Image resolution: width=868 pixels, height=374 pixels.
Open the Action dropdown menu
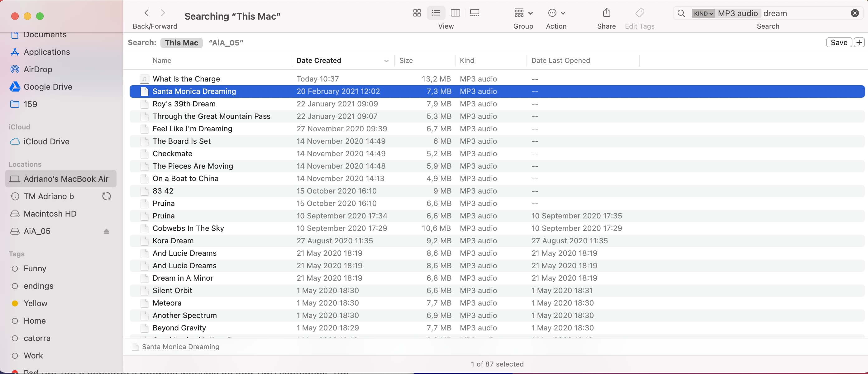(x=556, y=13)
